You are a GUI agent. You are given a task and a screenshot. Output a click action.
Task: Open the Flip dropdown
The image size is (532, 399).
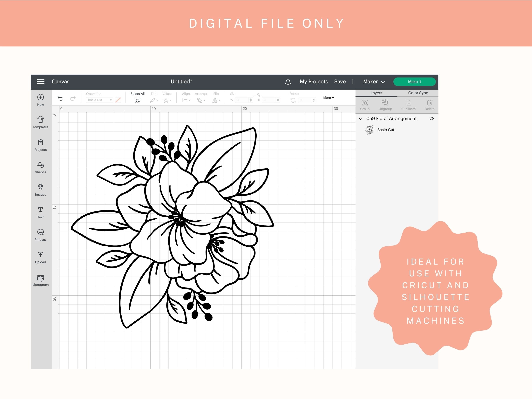216,100
